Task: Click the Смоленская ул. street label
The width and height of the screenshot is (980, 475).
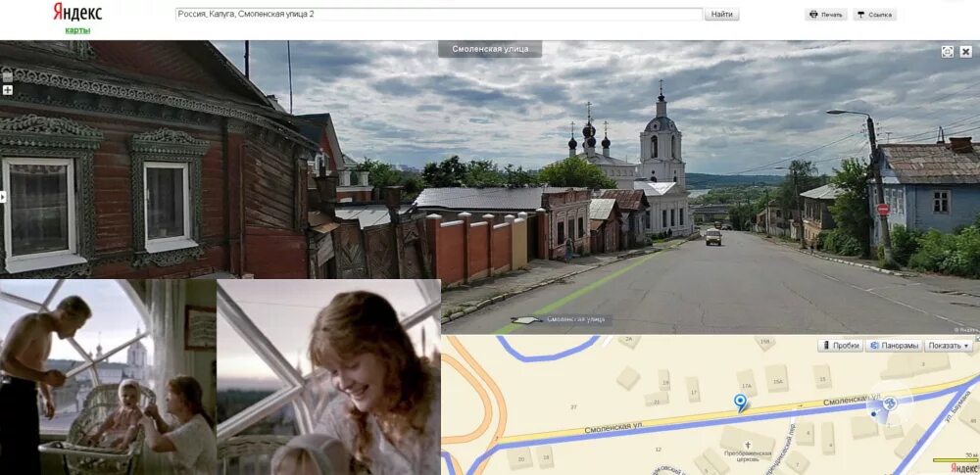Action: click(612, 427)
